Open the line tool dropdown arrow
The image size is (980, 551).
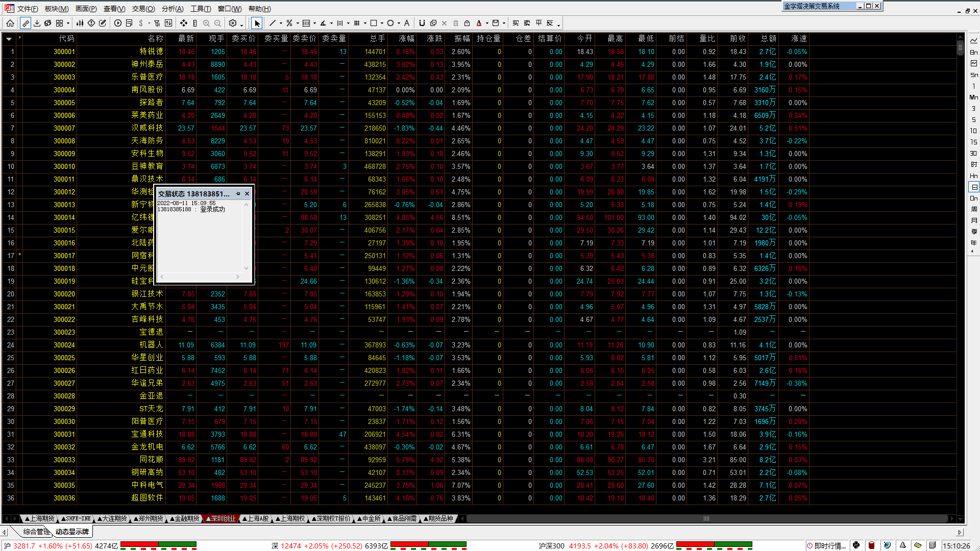281,23
